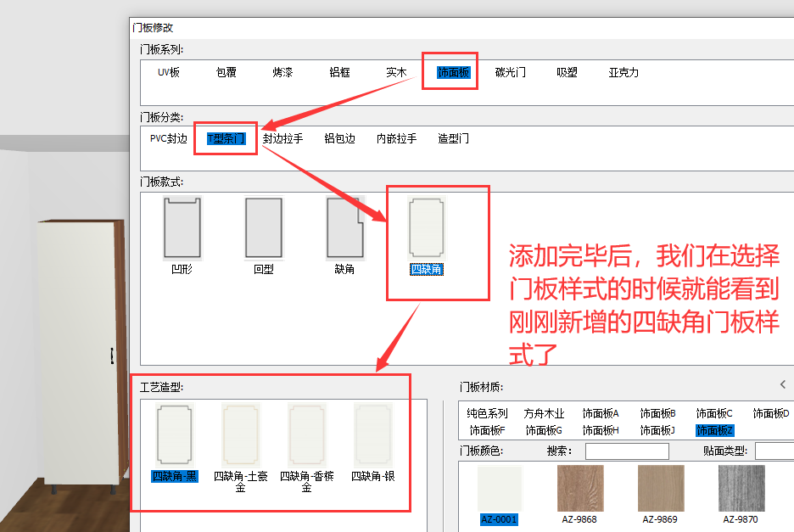Select the 回型 door style thumbnail
This screenshot has height=532, width=794.
264,228
